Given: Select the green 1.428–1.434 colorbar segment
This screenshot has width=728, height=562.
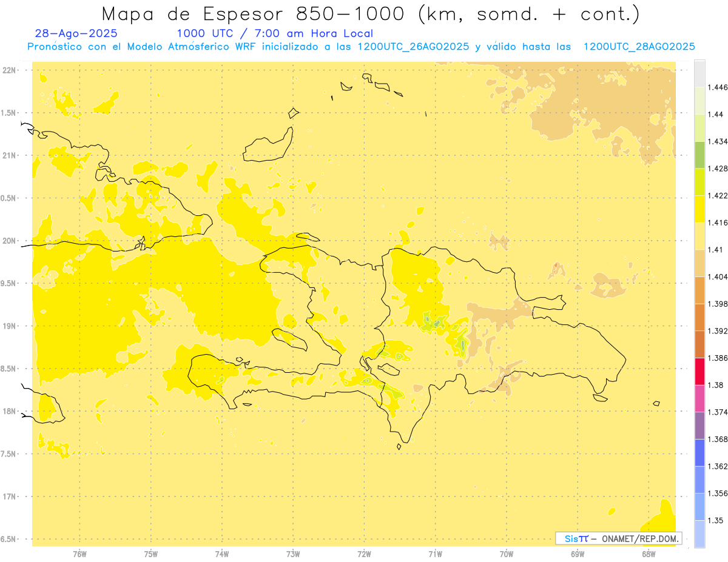Looking at the screenshot, I should click(x=699, y=155).
